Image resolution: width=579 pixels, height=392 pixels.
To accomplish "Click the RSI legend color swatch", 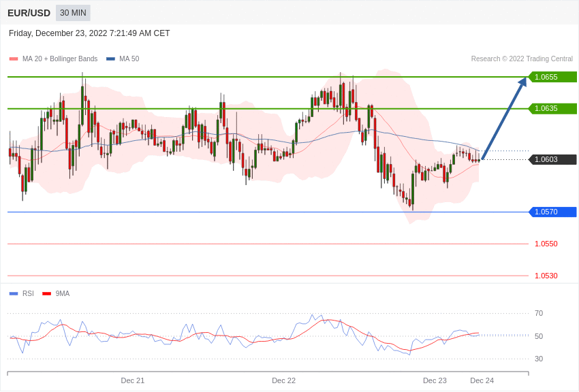I will point(14,294).
